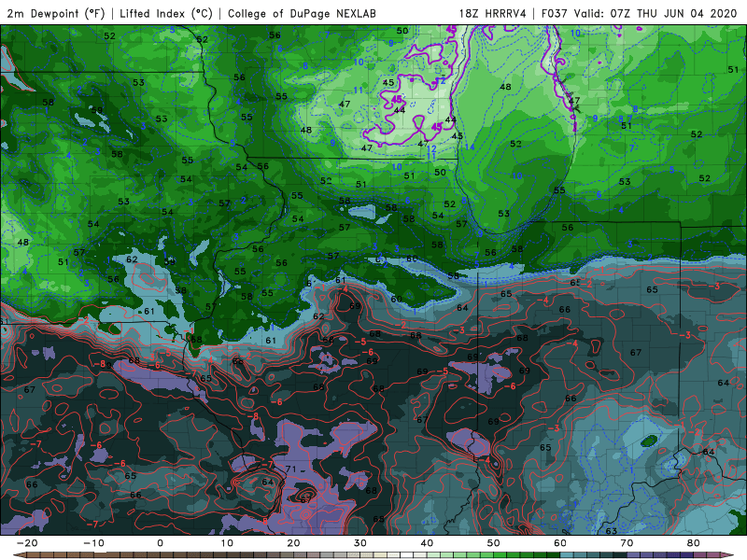Click the '18Z HRRRV4' model run label
Screen dimensions: 747x560
click(x=492, y=13)
